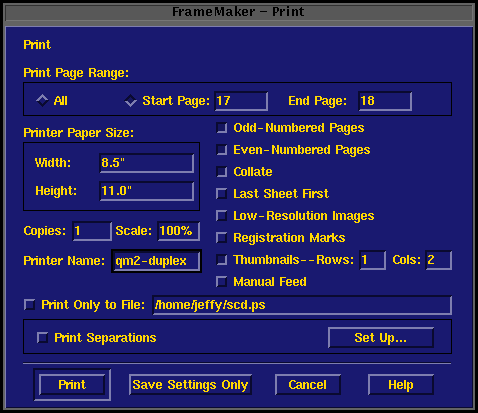The width and height of the screenshot is (478, 413).
Task: Click the 'Cols:' label
Action: coord(407,260)
